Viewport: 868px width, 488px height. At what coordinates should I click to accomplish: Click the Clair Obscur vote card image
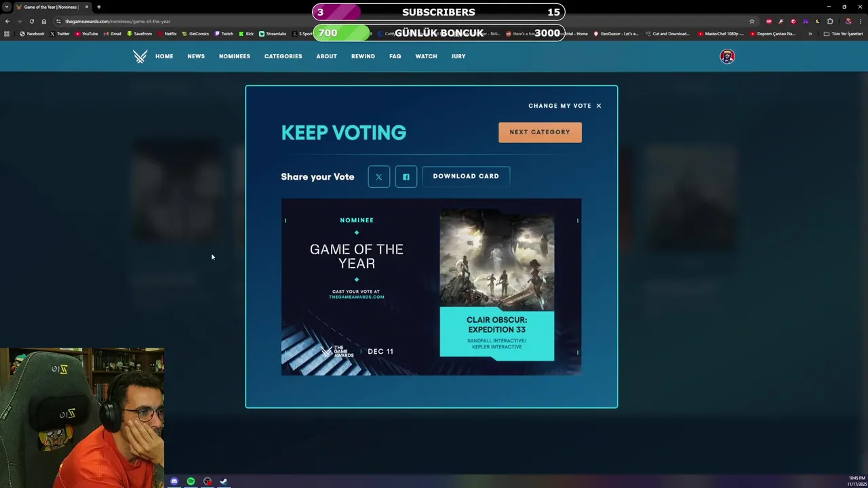[431, 287]
